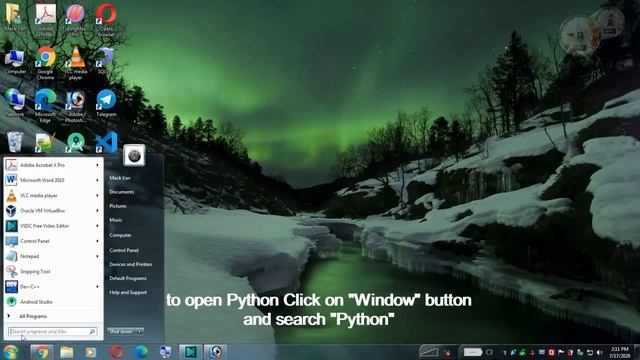
Task: Open Mack Van user folder link
Action: tap(120, 178)
